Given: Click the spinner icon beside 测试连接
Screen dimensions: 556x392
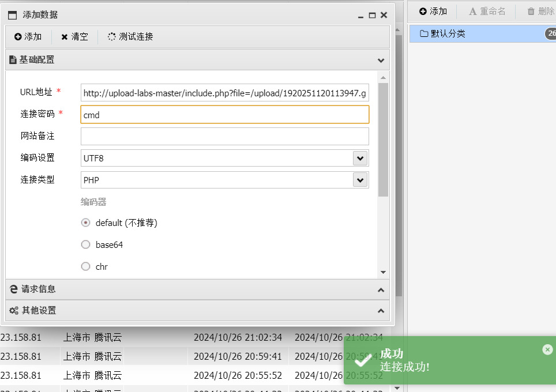Looking at the screenshot, I should pyautogui.click(x=112, y=36).
